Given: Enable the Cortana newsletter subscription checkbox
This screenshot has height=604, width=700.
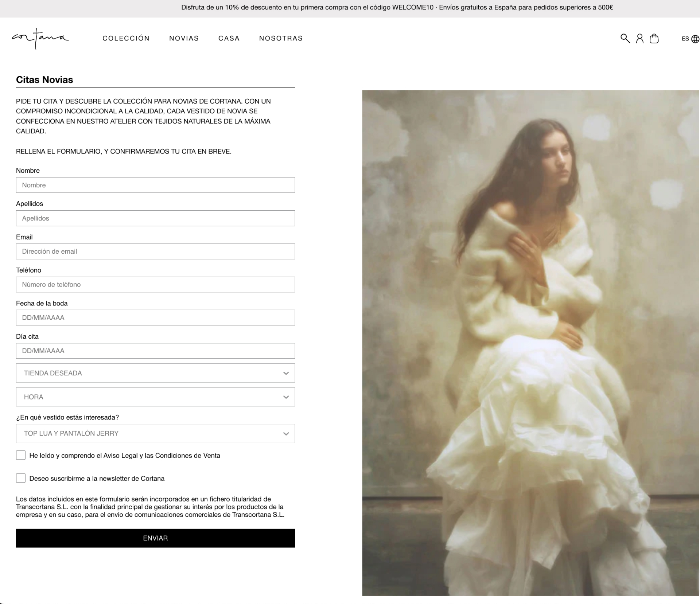Looking at the screenshot, I should [x=21, y=478].
